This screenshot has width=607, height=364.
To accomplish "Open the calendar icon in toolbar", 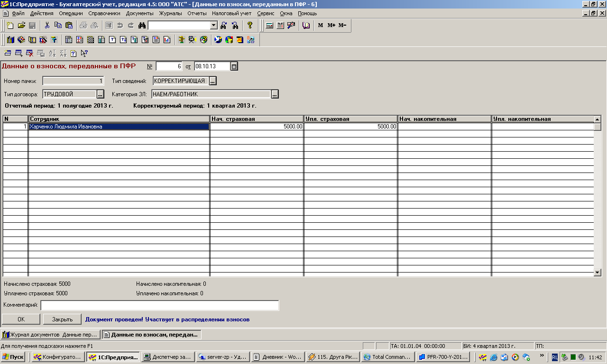I will pos(280,25).
